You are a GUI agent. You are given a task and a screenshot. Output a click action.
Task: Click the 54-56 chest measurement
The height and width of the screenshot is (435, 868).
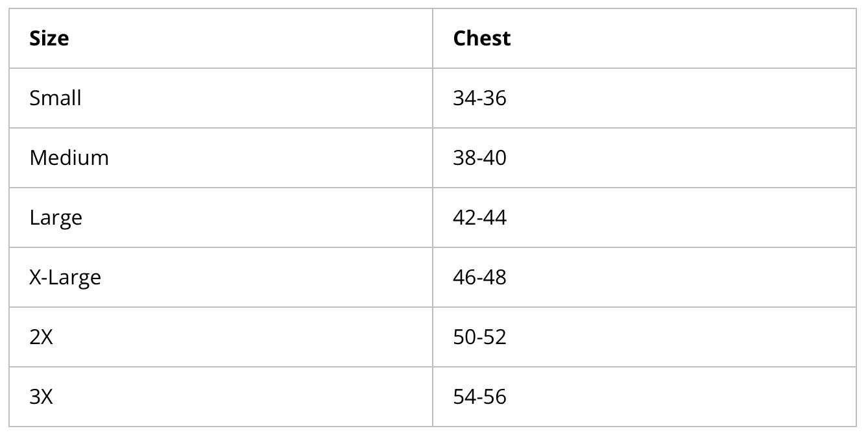point(479,397)
